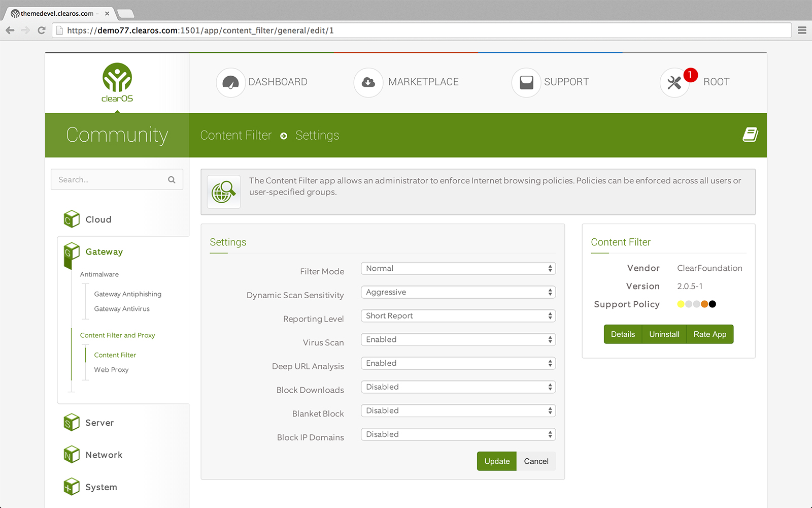The width and height of the screenshot is (812, 508).
Task: Click the browser address bar
Action: click(421, 30)
